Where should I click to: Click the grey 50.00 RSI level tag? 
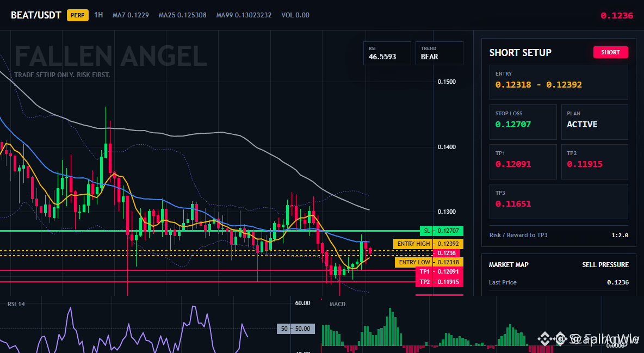click(296, 329)
